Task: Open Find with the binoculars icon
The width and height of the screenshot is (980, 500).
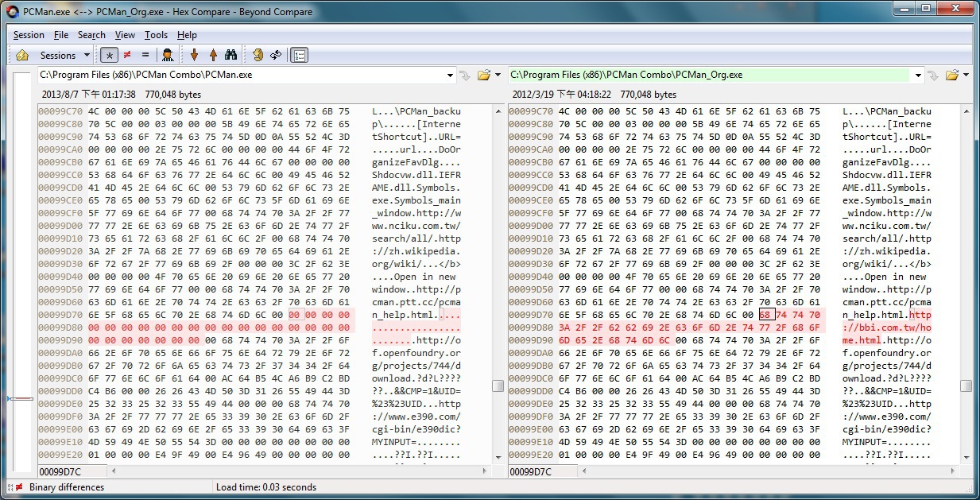Action: pyautogui.click(x=231, y=55)
